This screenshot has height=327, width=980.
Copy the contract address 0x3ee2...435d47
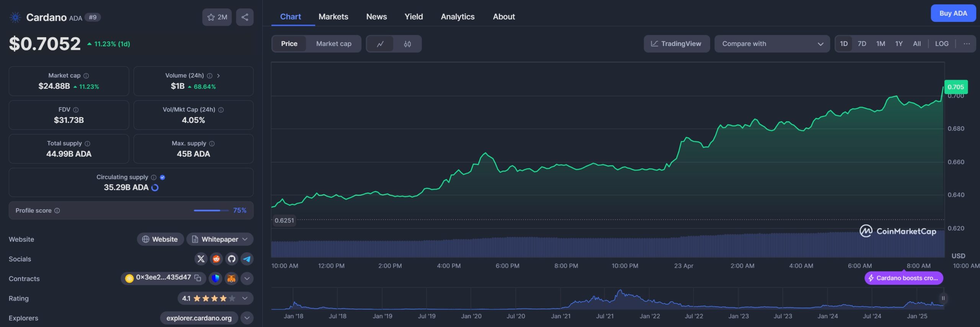[x=198, y=278]
